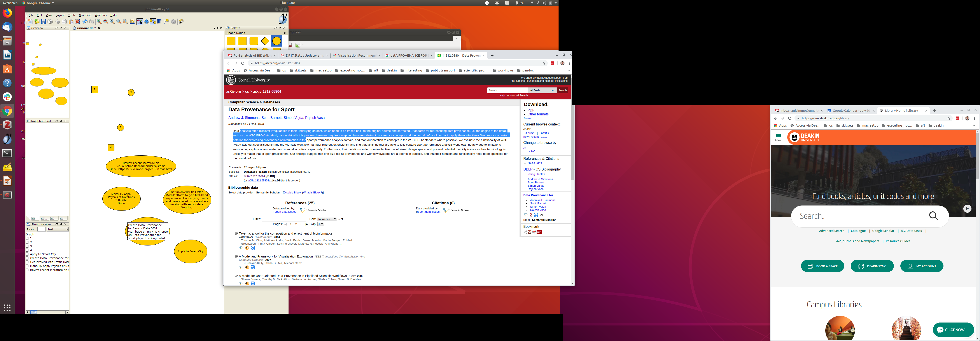Screen dimensions: 980x341
Task: Click Fit Content icon in yEd toolbar
Action: point(132,22)
